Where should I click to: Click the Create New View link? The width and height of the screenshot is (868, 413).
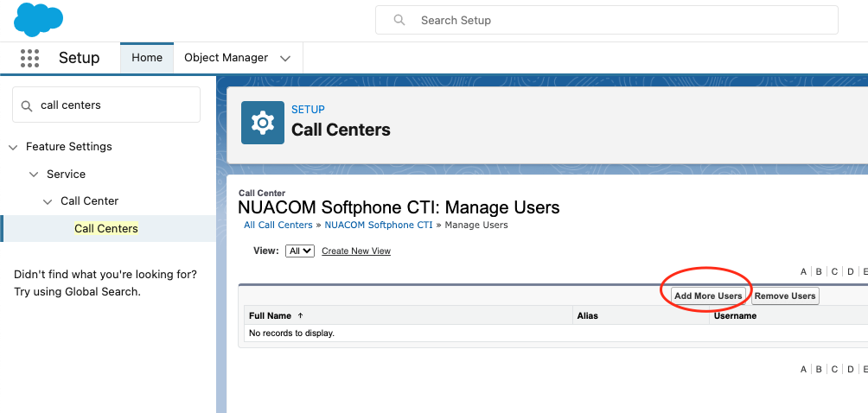pos(356,251)
